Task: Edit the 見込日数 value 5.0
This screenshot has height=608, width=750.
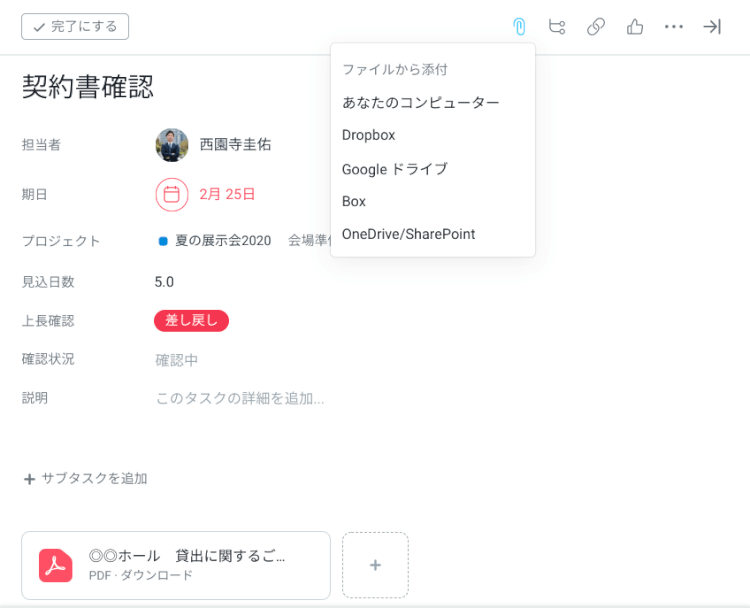Action: point(164,282)
